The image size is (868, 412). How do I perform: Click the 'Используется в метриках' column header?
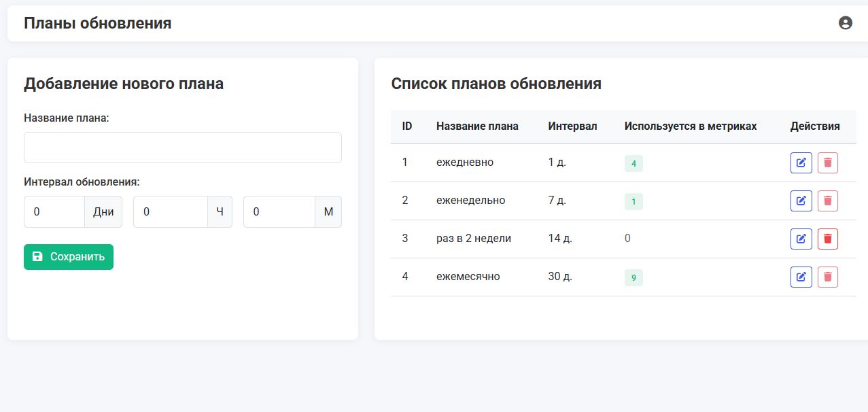click(x=690, y=126)
